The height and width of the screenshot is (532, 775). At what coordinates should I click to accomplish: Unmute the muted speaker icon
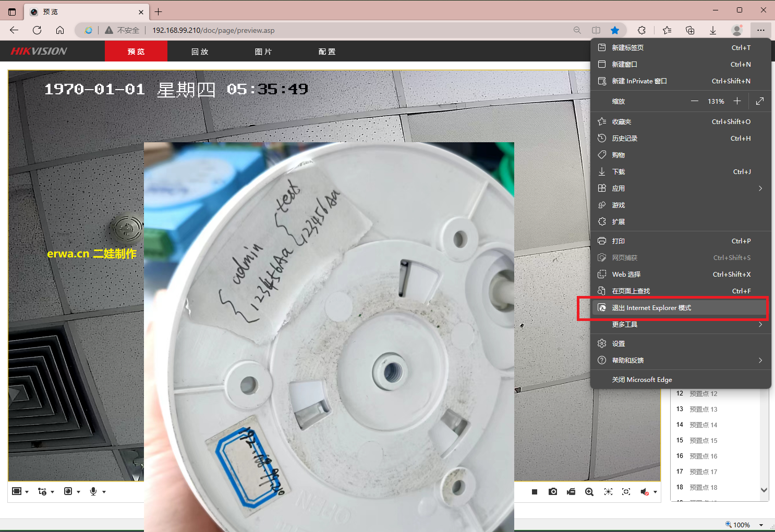click(x=645, y=492)
